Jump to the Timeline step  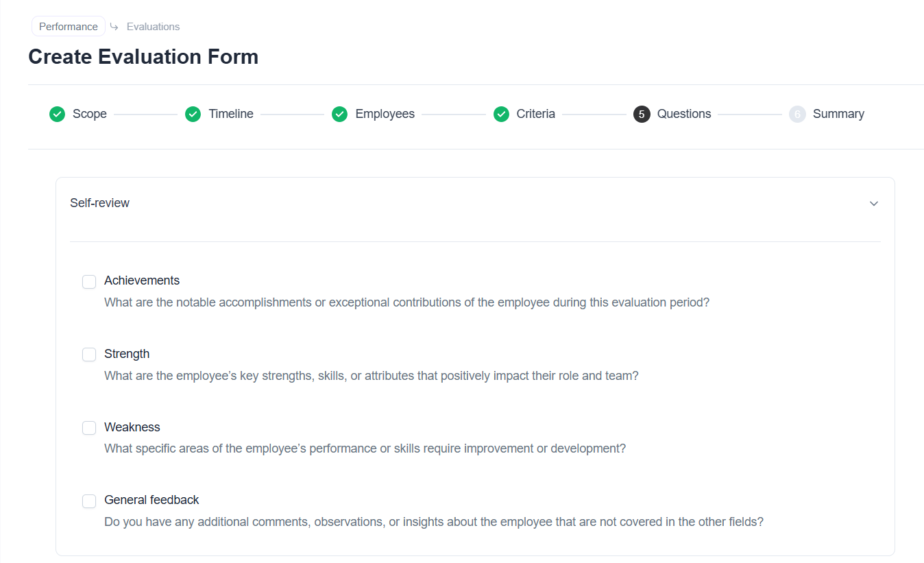[x=231, y=115]
